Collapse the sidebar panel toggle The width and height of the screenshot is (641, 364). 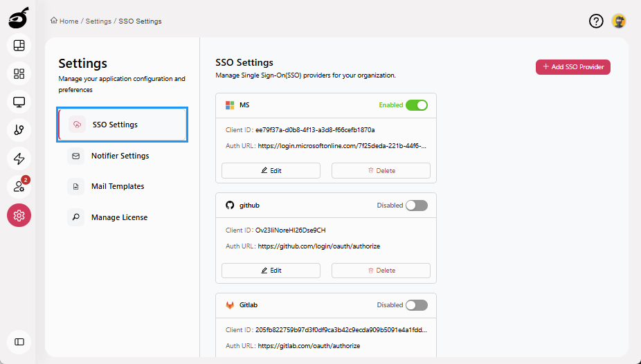[19, 342]
